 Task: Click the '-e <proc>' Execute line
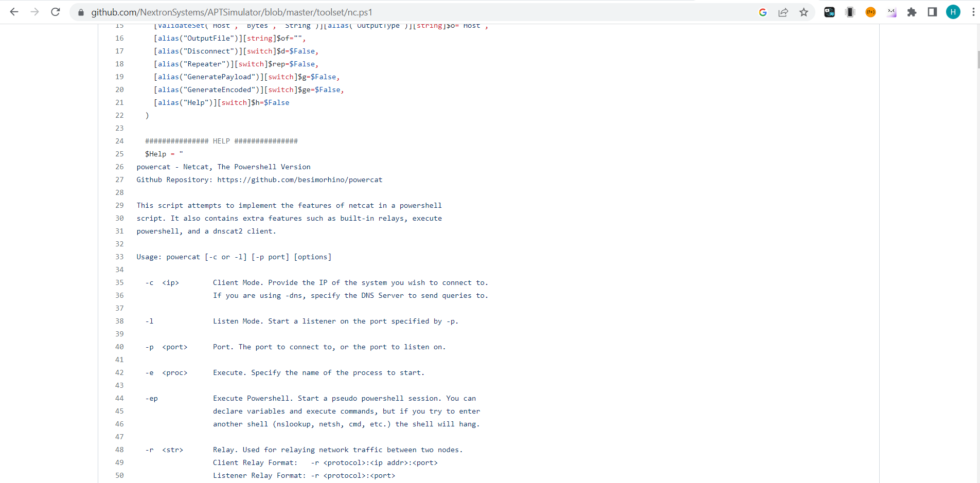point(284,372)
